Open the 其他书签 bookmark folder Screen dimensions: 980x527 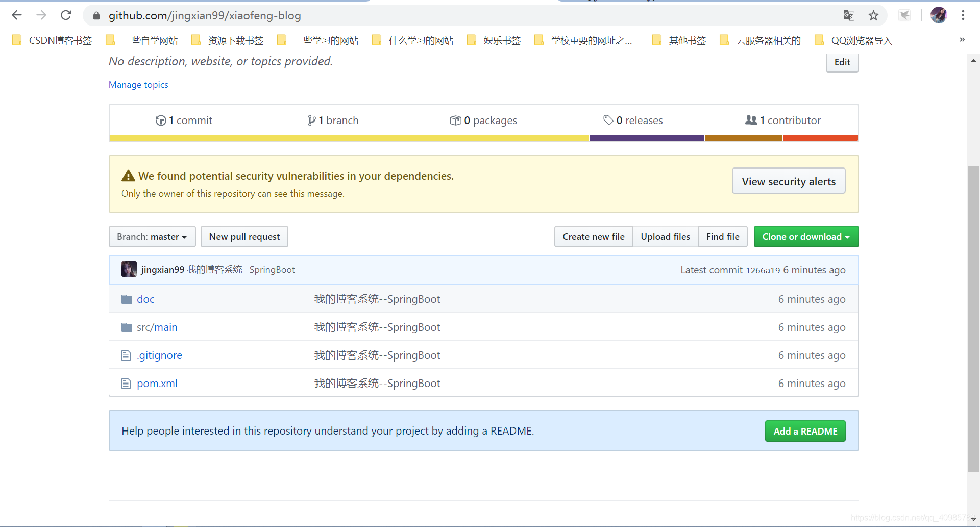679,40
